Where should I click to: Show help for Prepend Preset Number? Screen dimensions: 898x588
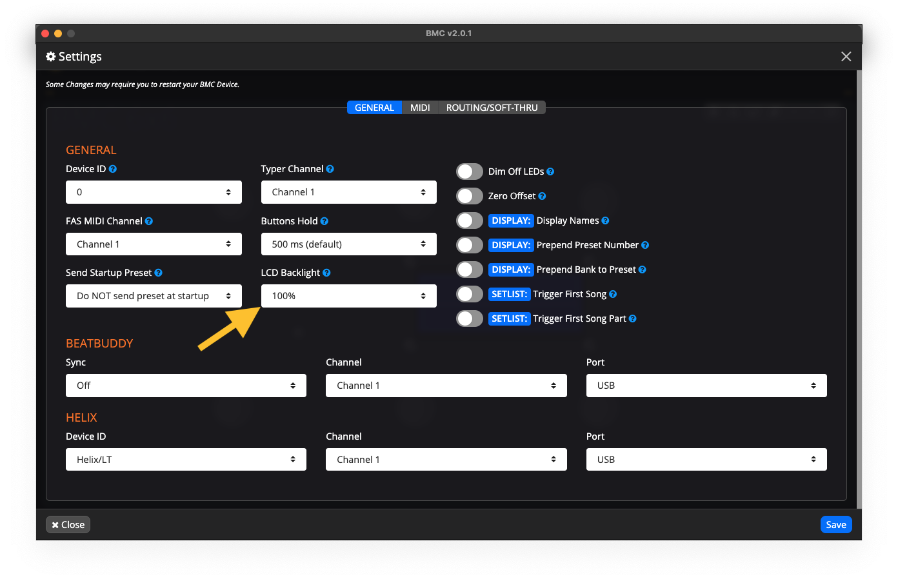coord(645,245)
